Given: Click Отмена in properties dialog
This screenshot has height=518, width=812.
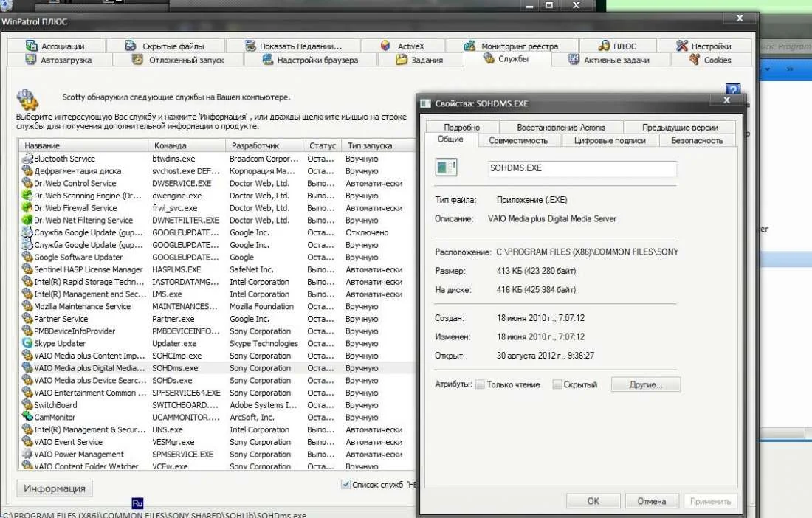Looking at the screenshot, I should coord(652,501).
